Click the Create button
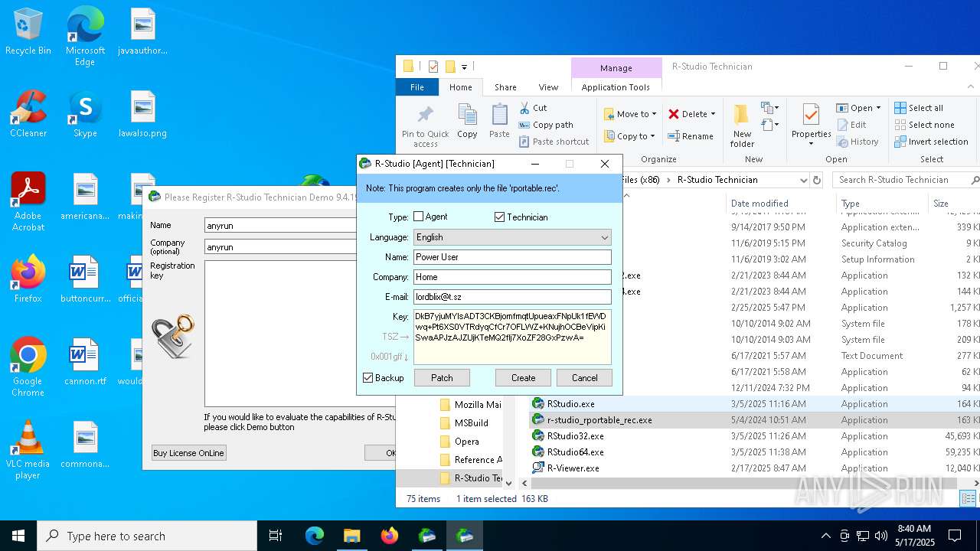This screenshot has height=551, width=980. (523, 377)
